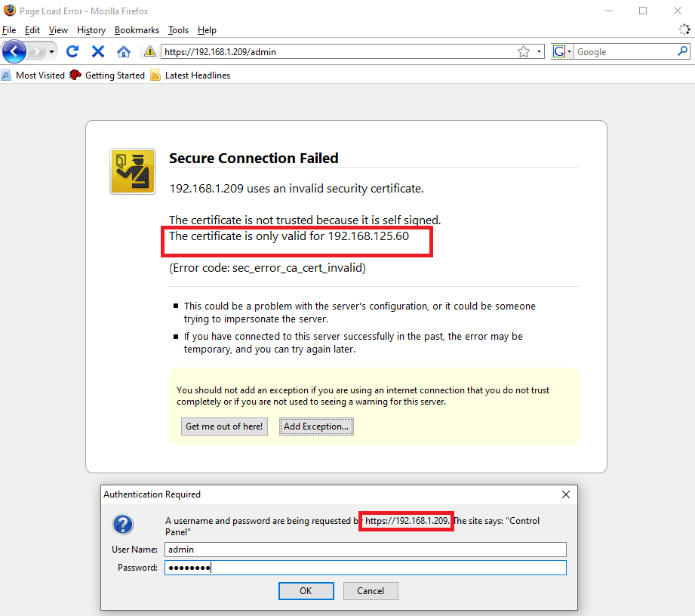Viewport: 695px width, 616px height.
Task: Confirm the authentication dialog with OK
Action: click(306, 591)
